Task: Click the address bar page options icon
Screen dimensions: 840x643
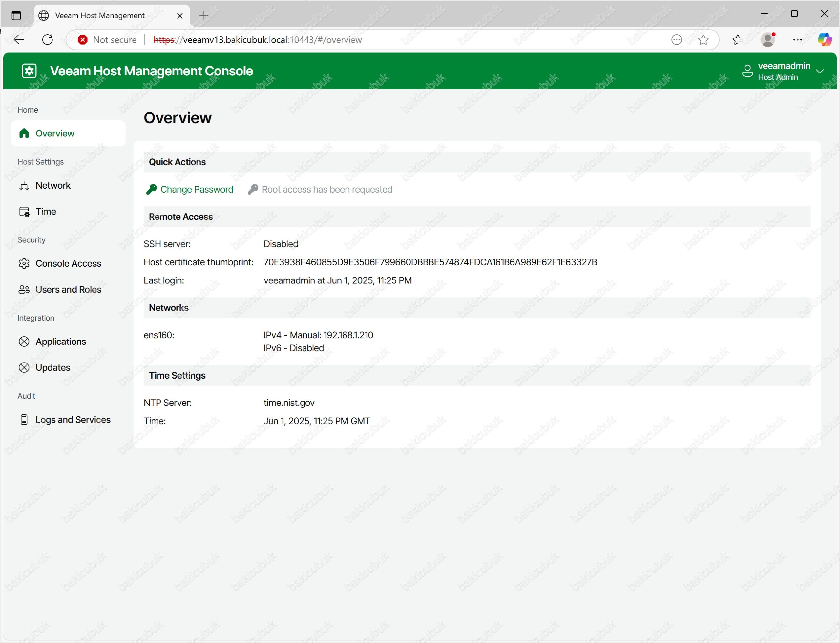Action: coord(677,40)
